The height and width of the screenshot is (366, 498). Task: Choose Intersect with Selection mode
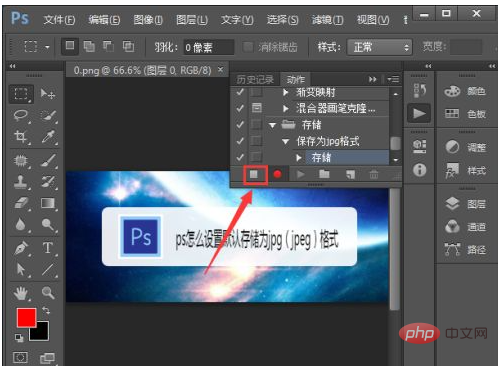pyautogui.click(x=128, y=47)
